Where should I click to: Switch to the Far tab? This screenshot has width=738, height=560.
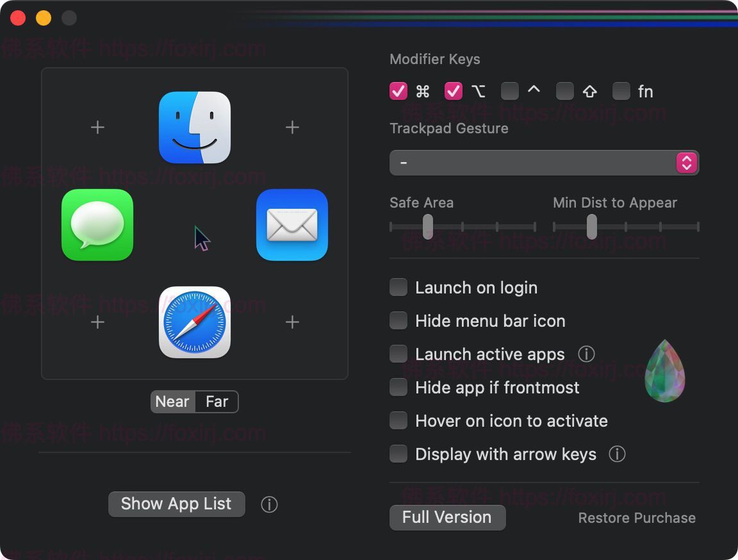click(x=217, y=402)
